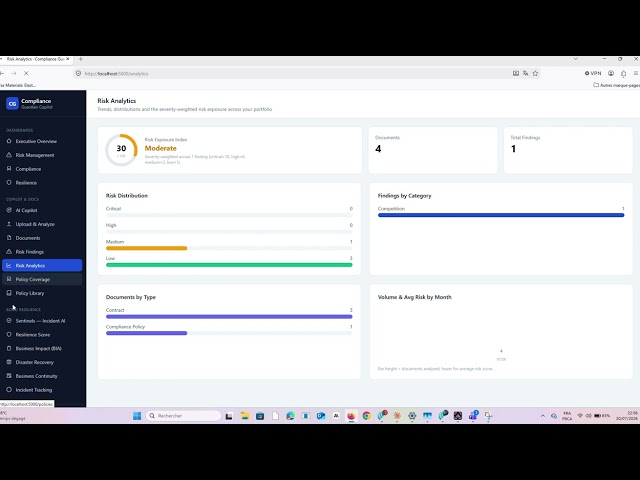Close the Risk Analytics browser tab
The image size is (640, 480).
click(x=68, y=59)
